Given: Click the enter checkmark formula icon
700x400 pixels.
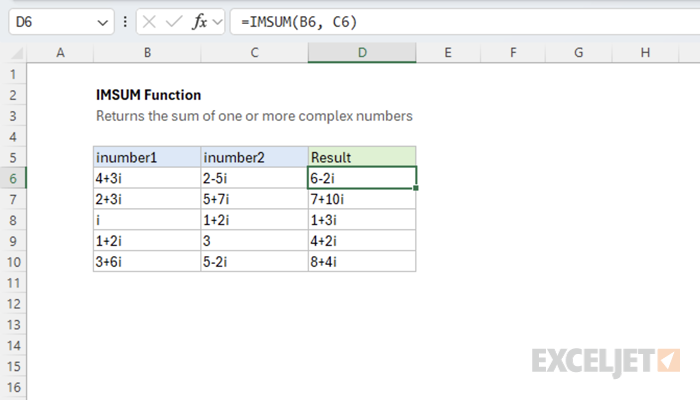Looking at the screenshot, I should coord(174,21).
